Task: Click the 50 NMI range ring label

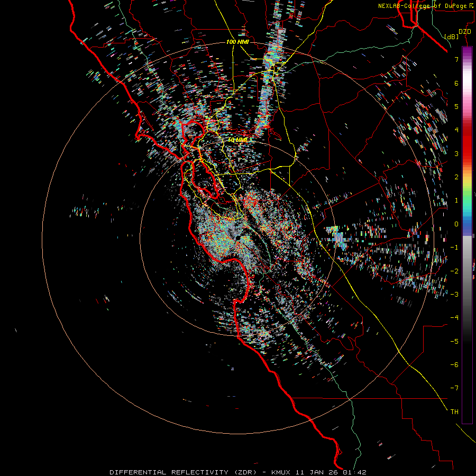Action: [237, 140]
